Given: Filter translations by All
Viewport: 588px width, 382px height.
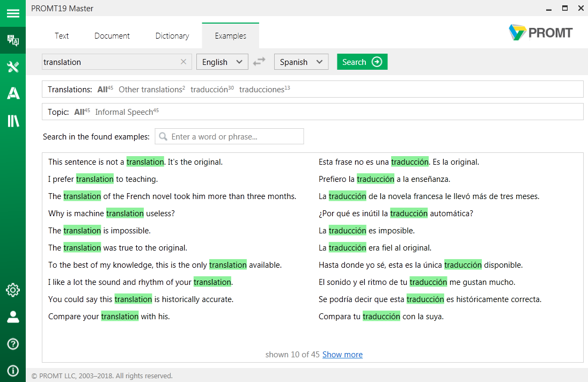Looking at the screenshot, I should [105, 89].
